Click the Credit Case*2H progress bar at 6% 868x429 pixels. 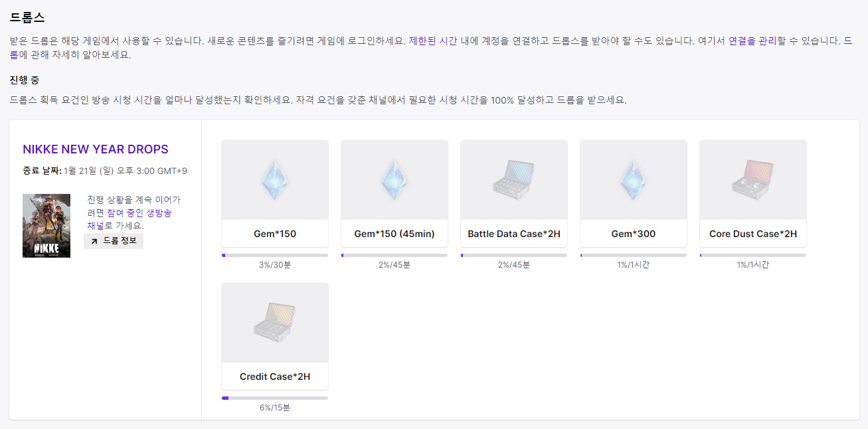pos(275,398)
